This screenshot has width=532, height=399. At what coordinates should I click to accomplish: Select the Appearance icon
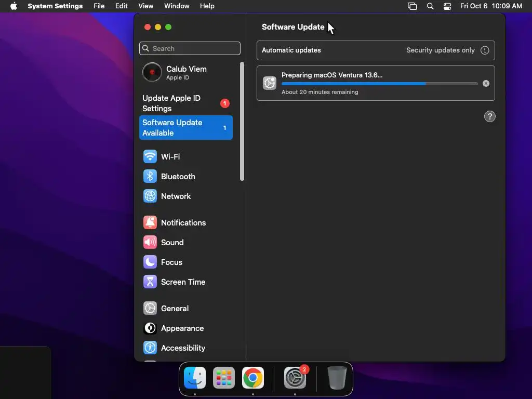[150, 328]
